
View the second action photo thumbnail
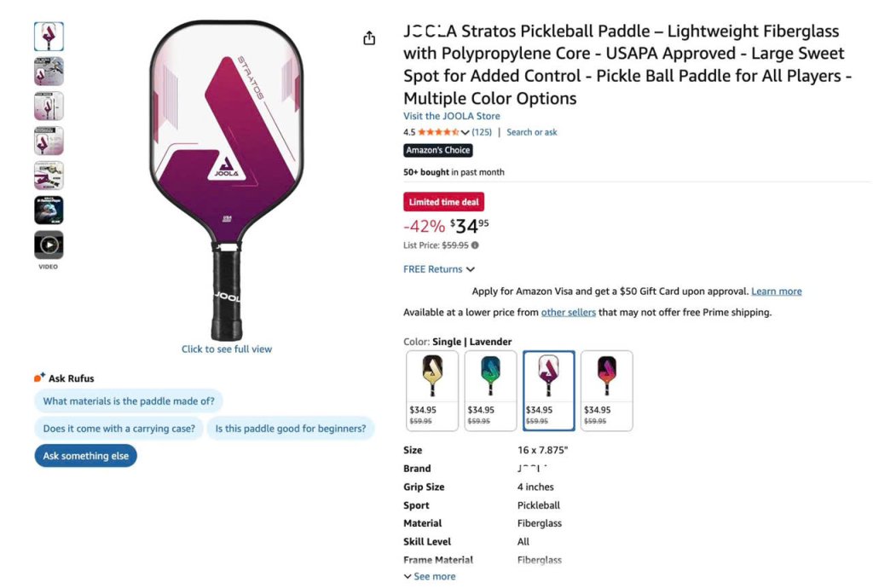coord(49,72)
